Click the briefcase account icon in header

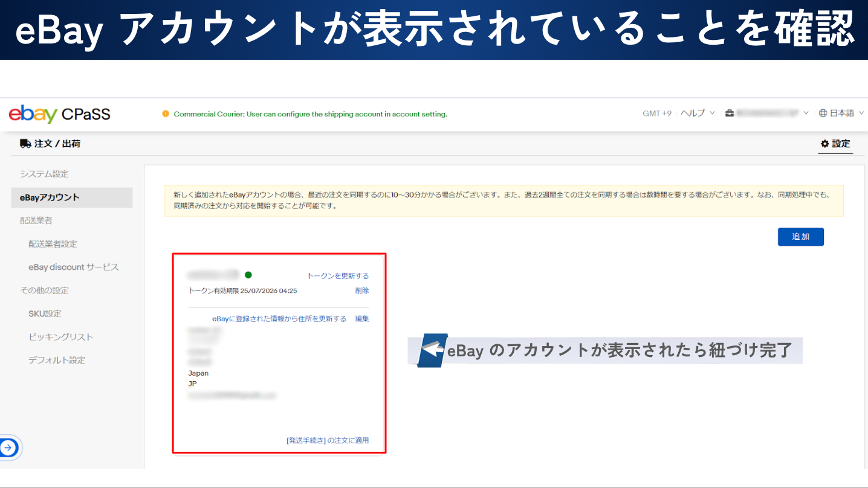(x=730, y=113)
